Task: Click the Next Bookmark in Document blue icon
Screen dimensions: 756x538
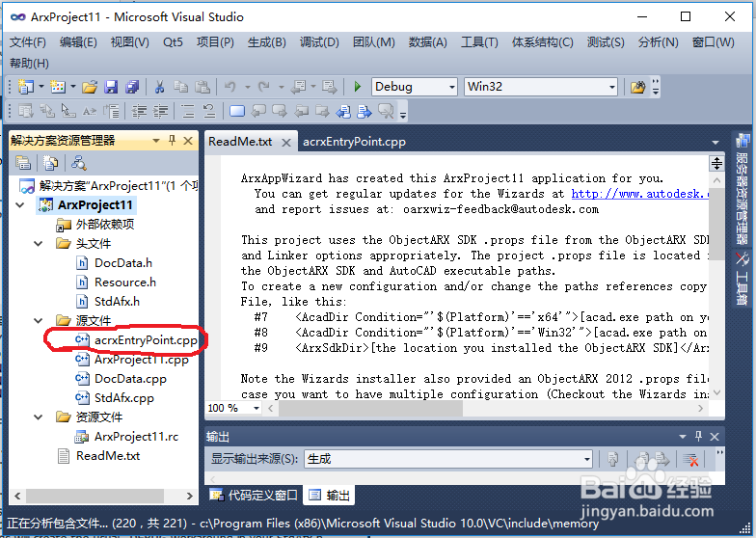Action: pyautogui.click(x=364, y=112)
